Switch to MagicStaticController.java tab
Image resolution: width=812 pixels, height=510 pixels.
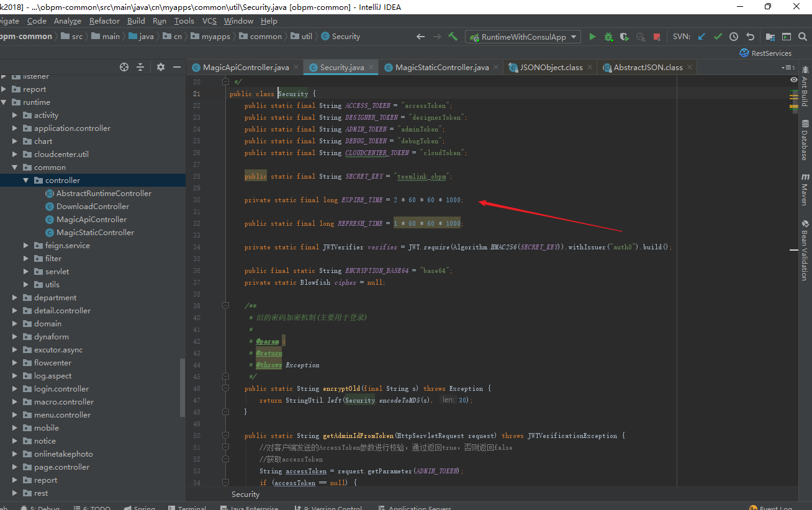coord(442,67)
